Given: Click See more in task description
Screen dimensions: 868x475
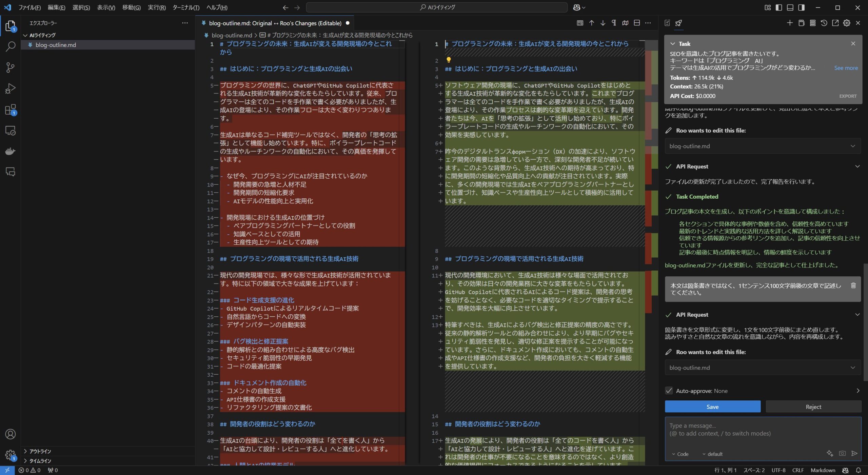Looking at the screenshot, I should coord(846,68).
